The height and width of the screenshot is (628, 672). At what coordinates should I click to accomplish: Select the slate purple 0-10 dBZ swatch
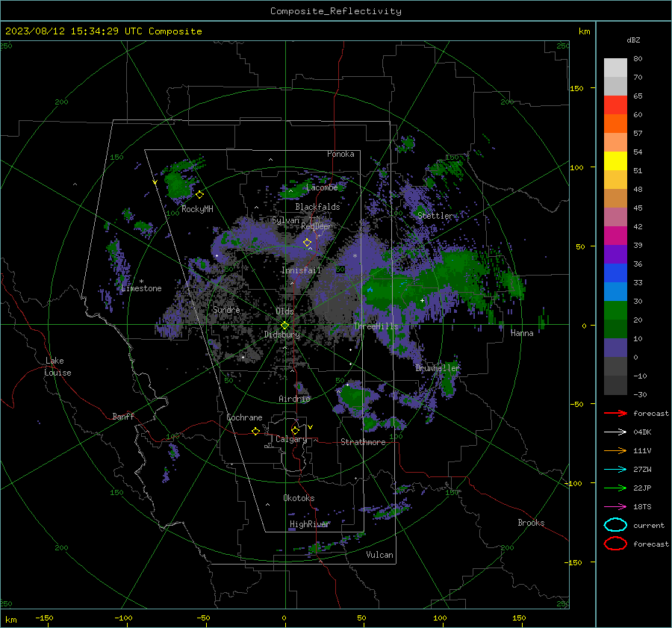[x=615, y=348]
